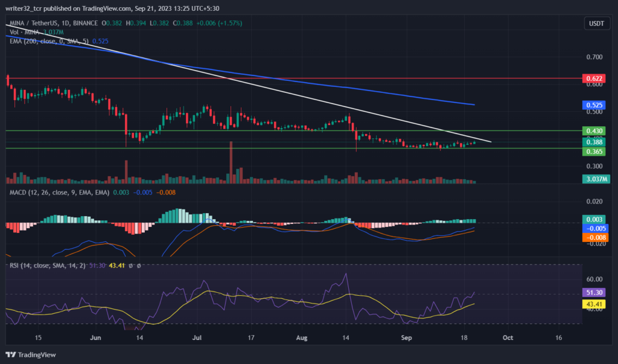This screenshot has height=364, width=618.
Task: Click the MACD 0.020 axis tick
Action: (x=594, y=202)
